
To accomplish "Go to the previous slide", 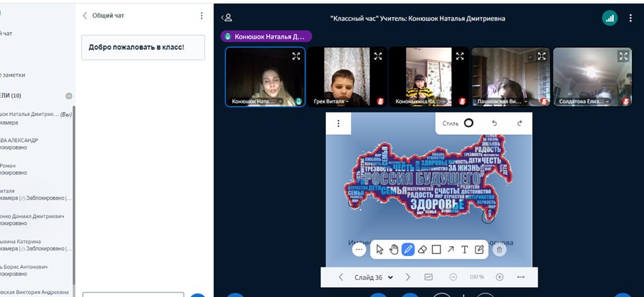I will (x=341, y=277).
